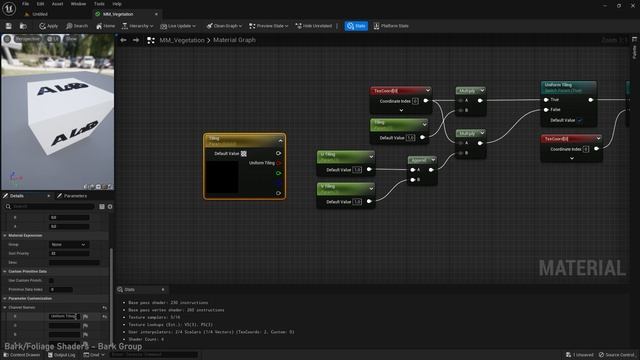Screen dimensions: 640x360
Task: Click Material Graph breadcrumb
Action: pyautogui.click(x=234, y=40)
